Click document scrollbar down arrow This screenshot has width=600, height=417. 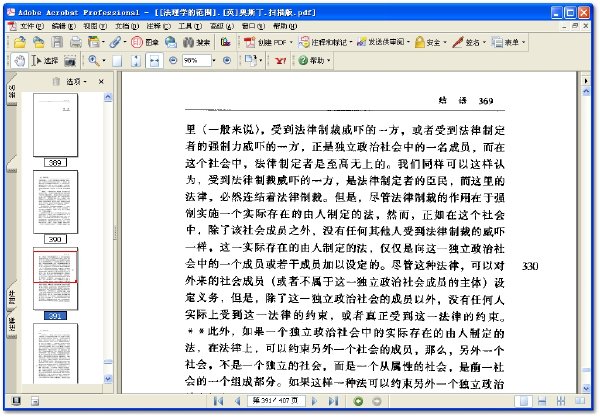click(586, 388)
